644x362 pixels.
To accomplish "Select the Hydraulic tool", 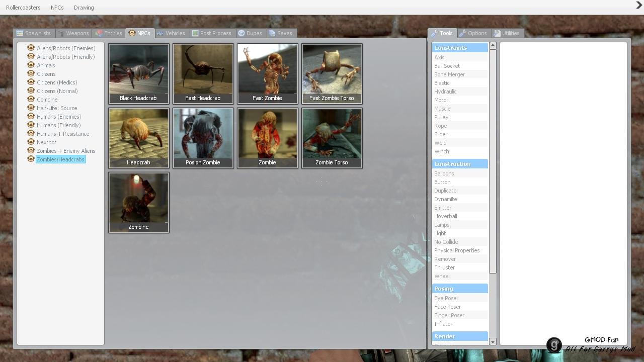I will pyautogui.click(x=460, y=92).
